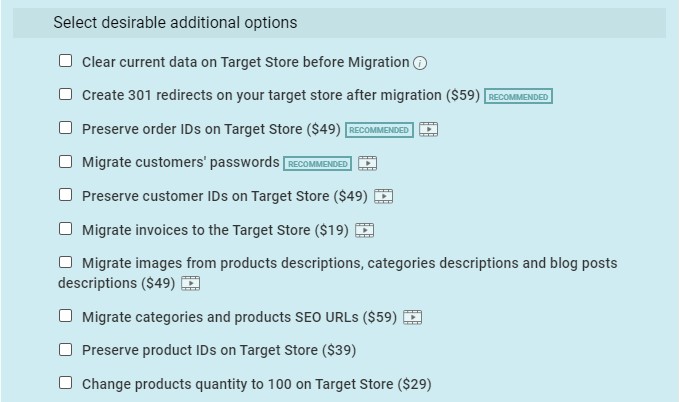Click Recommended badge beside 301 redirects option
This screenshot has width=679, height=402.
pyautogui.click(x=518, y=97)
